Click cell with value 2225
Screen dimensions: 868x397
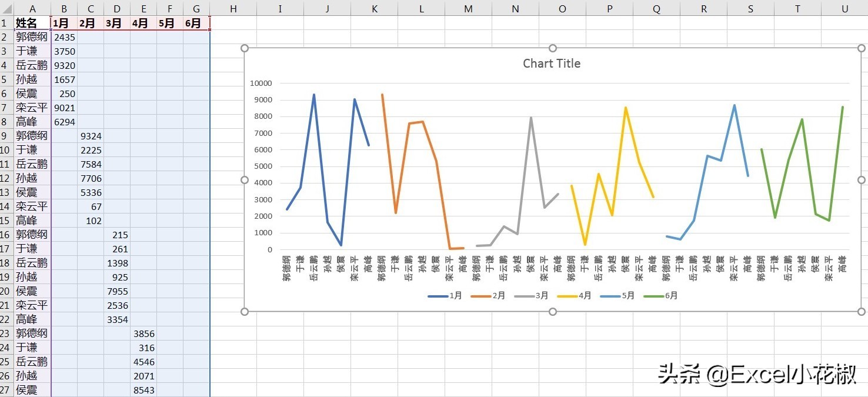(x=91, y=150)
